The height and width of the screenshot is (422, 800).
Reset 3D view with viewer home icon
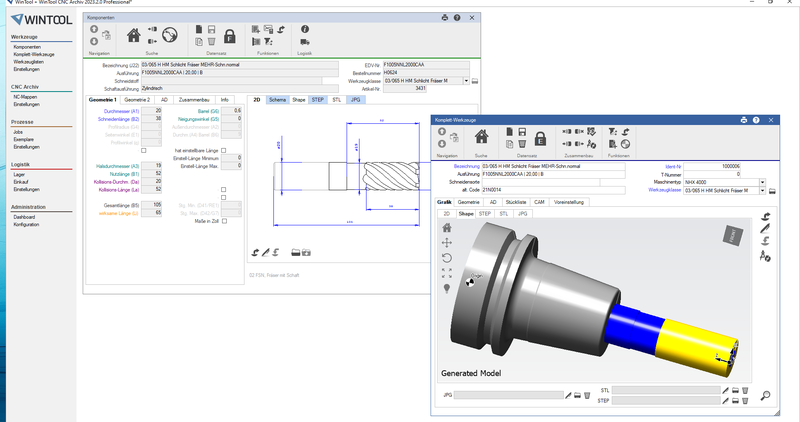tap(447, 228)
